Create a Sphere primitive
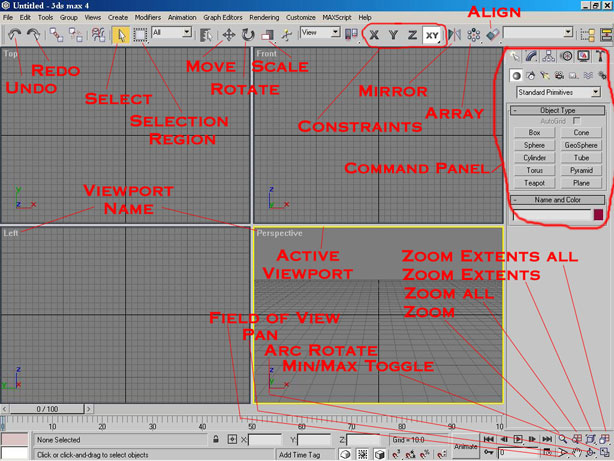This screenshot has height=461, width=614. tap(534, 145)
